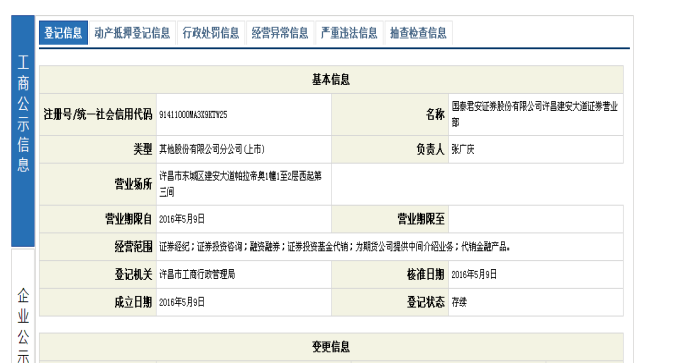Click the 基本信息 table header

(x=331, y=80)
